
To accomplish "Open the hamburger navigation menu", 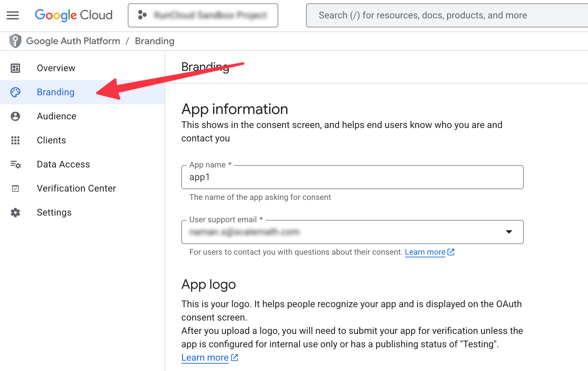I will [x=13, y=15].
